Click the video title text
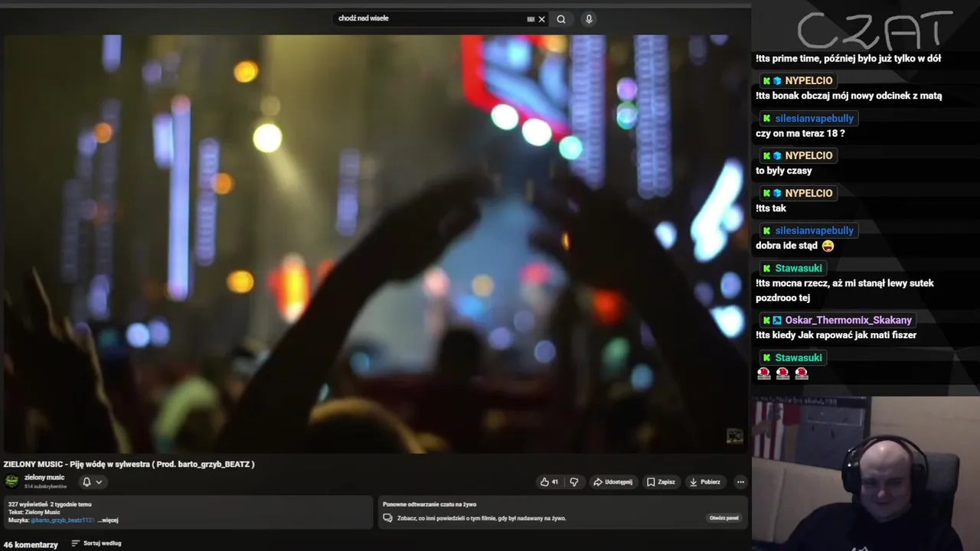This screenshot has width=980, height=551. click(129, 464)
